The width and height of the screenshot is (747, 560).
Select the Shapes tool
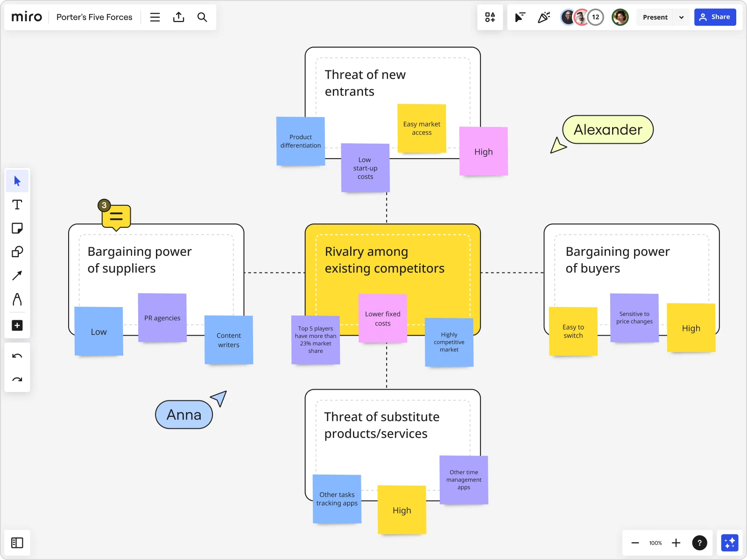(17, 252)
